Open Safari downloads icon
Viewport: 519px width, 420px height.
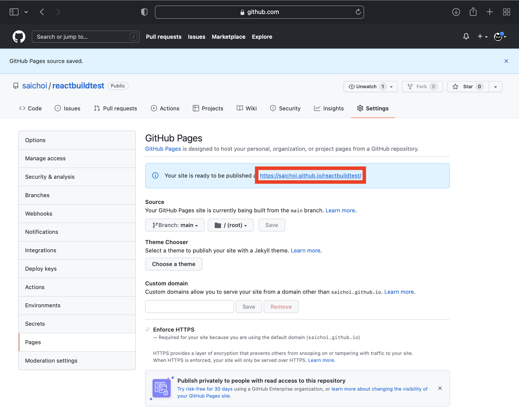pos(456,12)
